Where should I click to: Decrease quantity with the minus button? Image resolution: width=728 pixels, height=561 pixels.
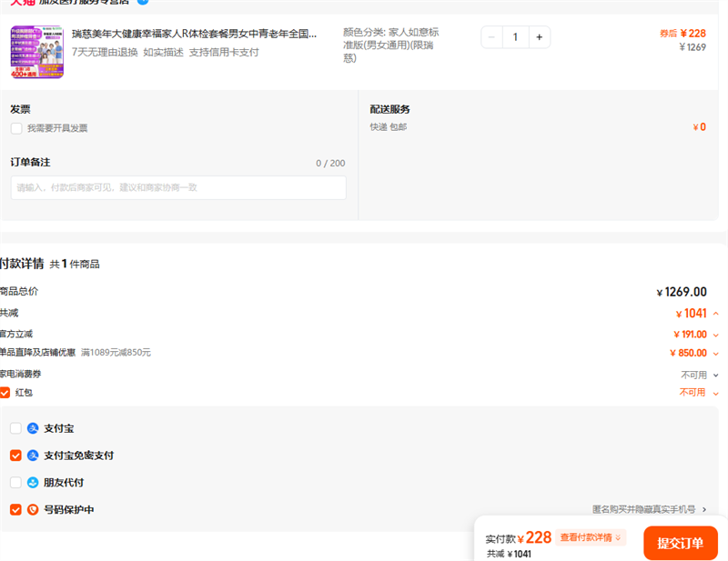492,37
